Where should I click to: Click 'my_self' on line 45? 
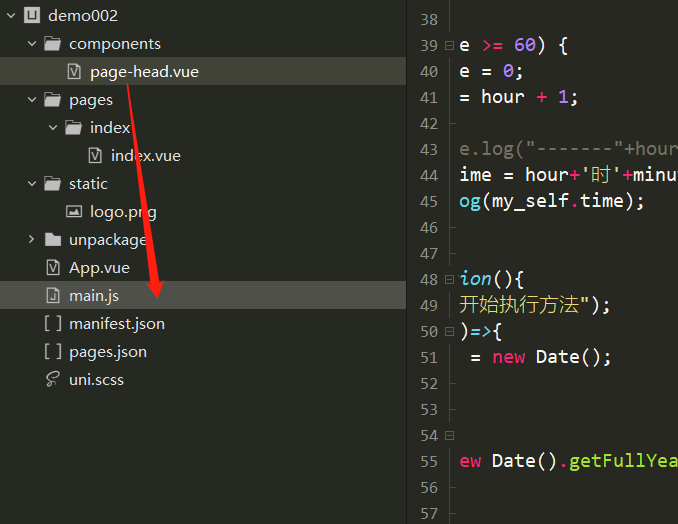(x=530, y=201)
